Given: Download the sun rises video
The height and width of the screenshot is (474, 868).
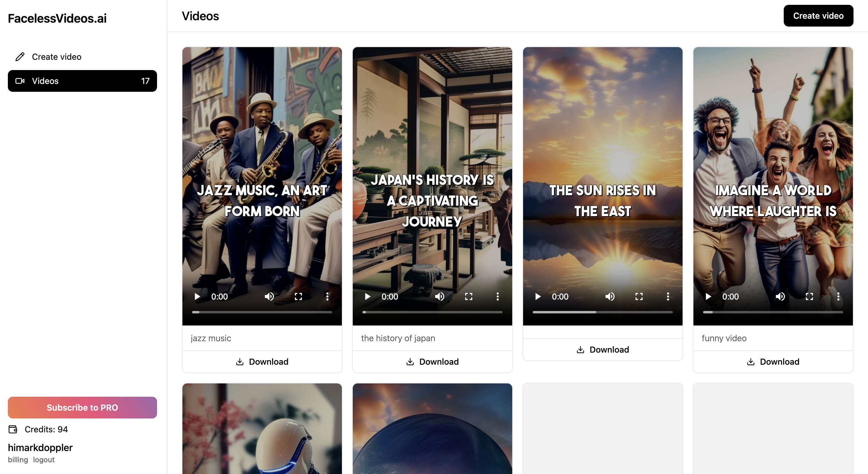Looking at the screenshot, I should pos(603,349).
